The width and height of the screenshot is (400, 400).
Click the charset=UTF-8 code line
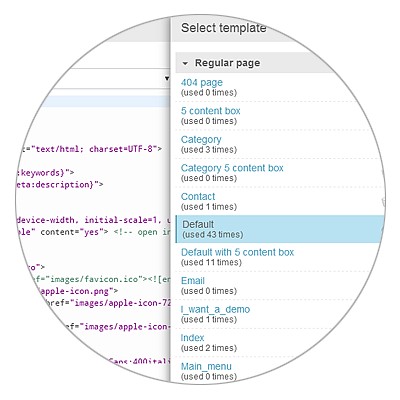coord(91,149)
